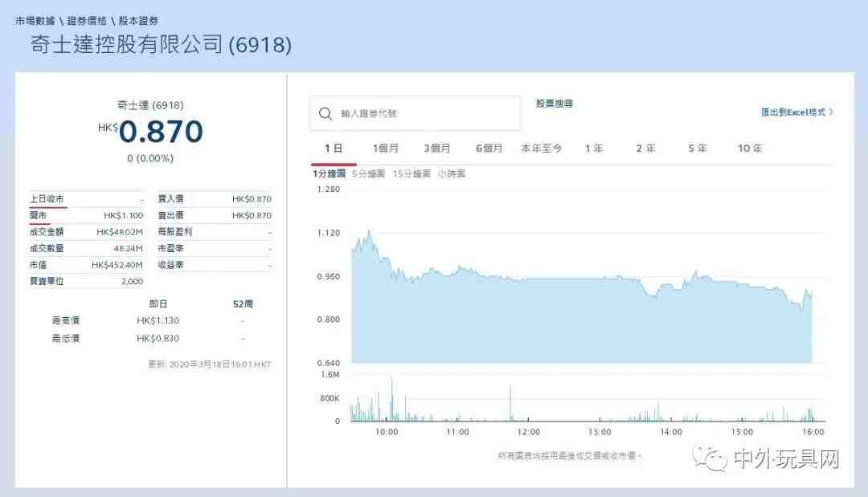Screen dimensions: 868x497
Task: Open the 市場數據 breadcrumb link
Action: [35, 21]
